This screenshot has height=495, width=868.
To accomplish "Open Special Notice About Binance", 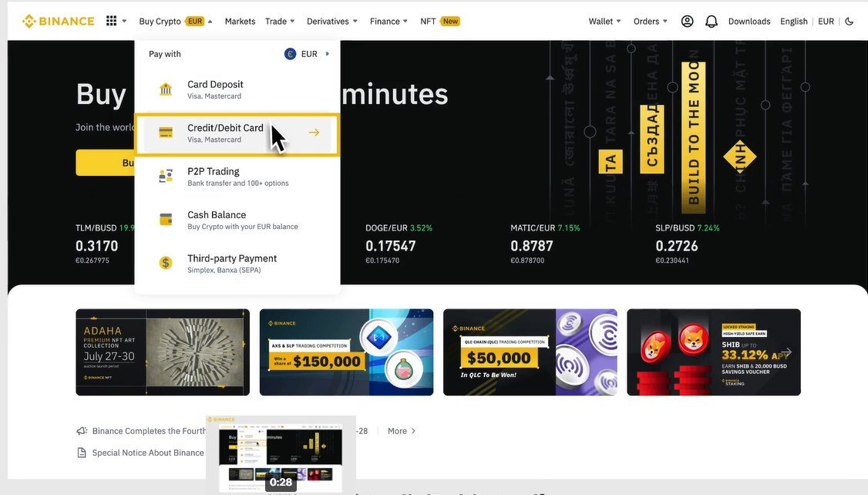I will pos(148,453).
